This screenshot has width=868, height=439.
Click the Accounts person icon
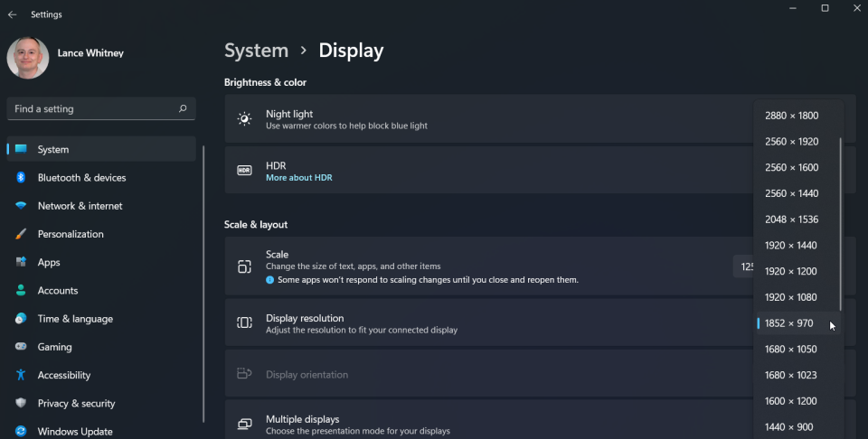21,290
